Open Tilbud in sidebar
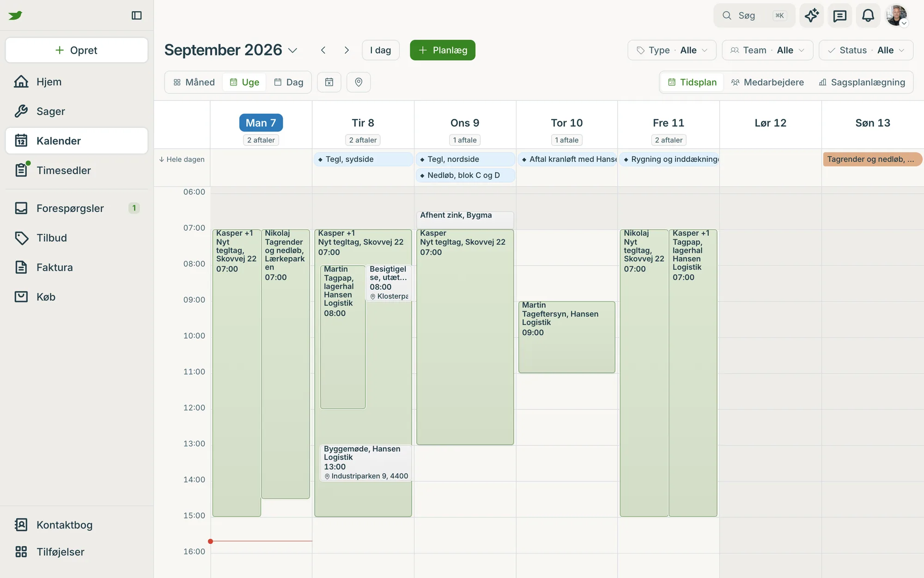The width and height of the screenshot is (924, 578). click(x=77, y=238)
